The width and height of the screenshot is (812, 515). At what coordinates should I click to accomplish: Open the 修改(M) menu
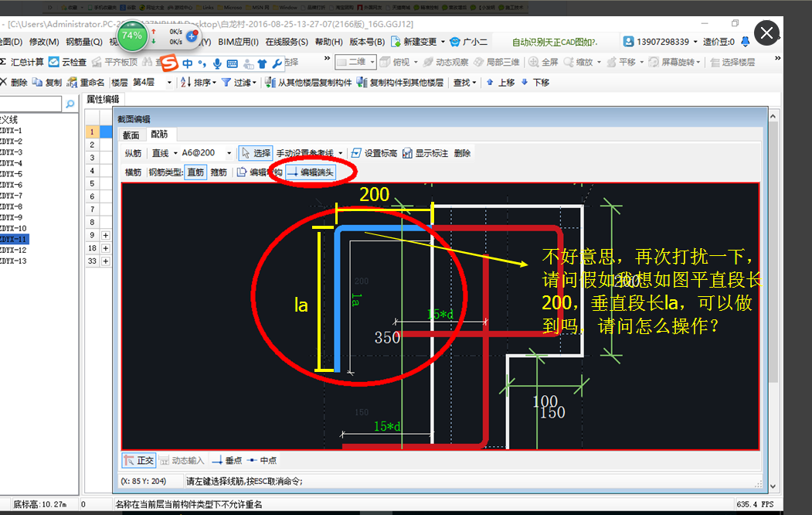point(43,42)
